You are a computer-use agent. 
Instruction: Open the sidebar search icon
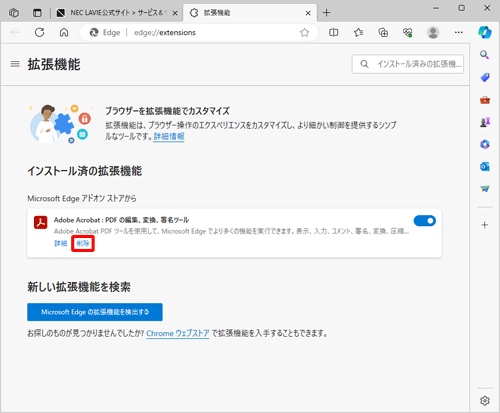pos(485,55)
